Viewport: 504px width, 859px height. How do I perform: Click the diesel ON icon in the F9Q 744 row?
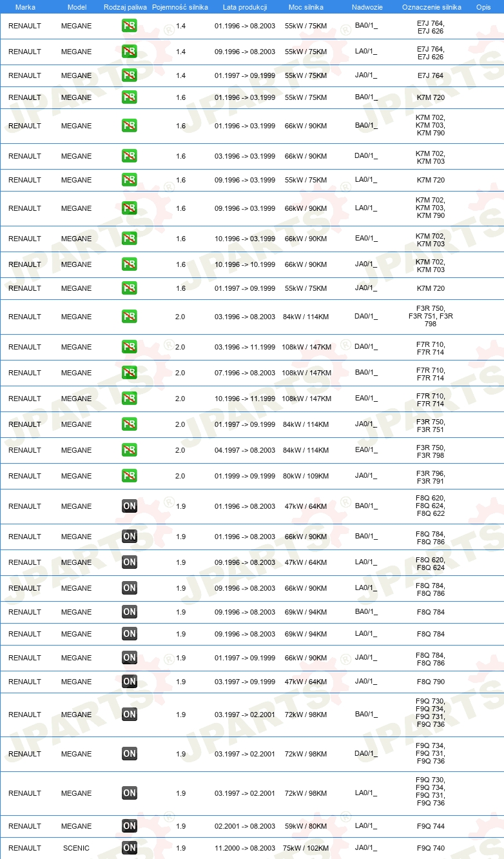[129, 826]
